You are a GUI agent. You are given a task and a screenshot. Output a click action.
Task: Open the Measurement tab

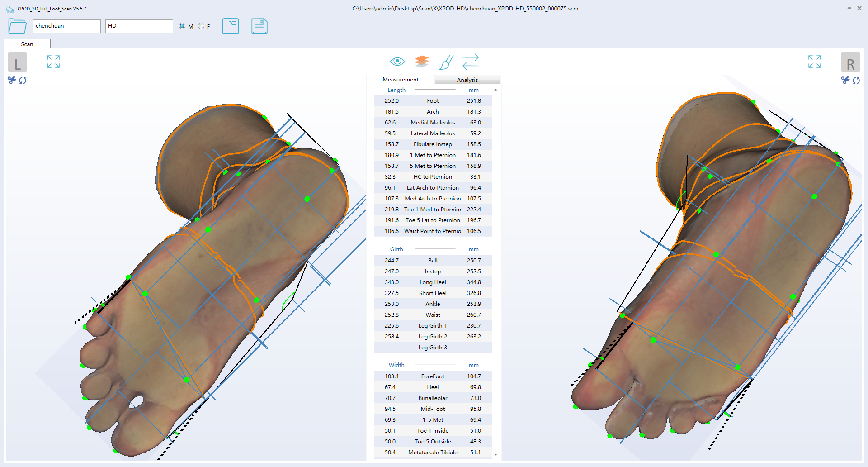pos(400,79)
